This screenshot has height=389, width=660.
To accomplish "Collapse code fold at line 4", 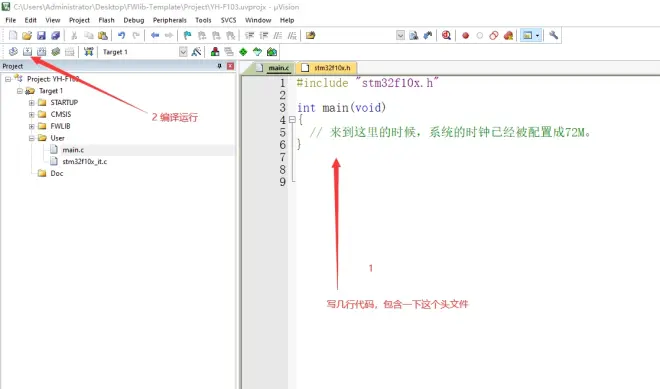I will pyautogui.click(x=292, y=120).
